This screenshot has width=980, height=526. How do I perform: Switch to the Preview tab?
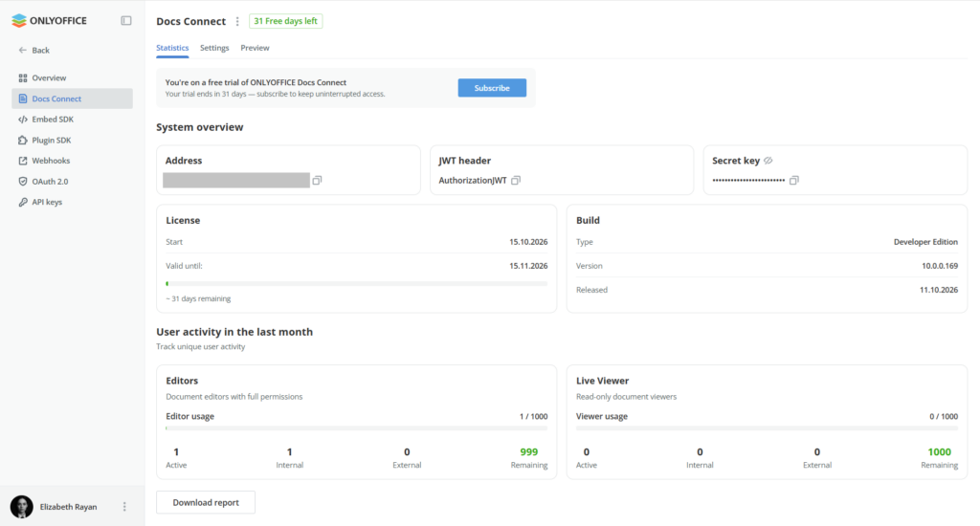click(x=255, y=48)
